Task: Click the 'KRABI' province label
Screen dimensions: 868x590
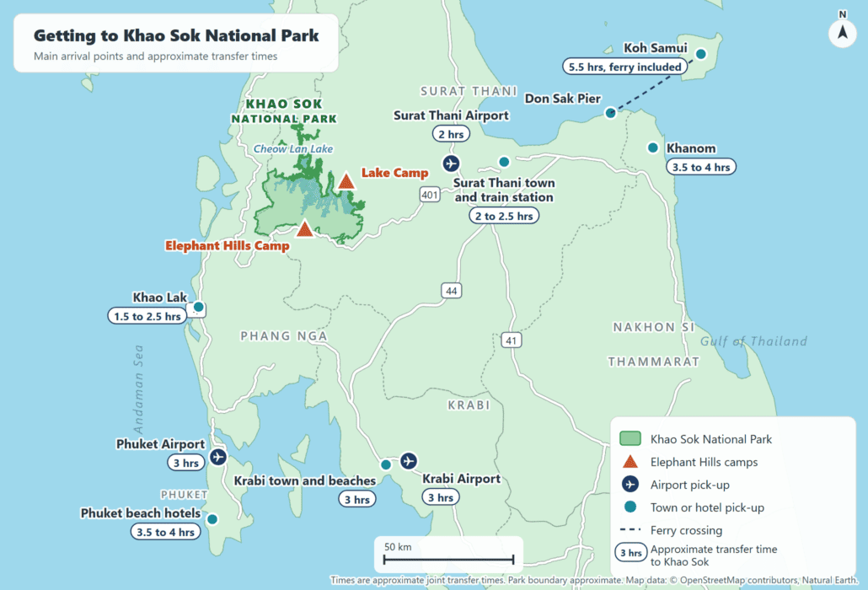Action: (x=469, y=405)
